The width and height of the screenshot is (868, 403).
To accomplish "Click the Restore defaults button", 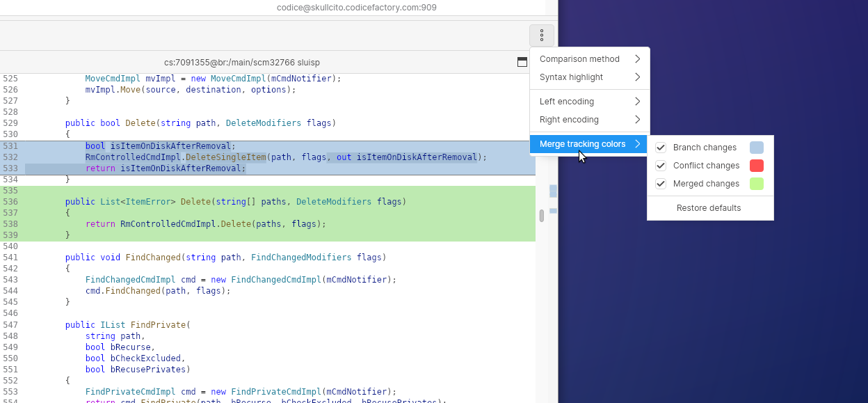I will (x=710, y=207).
